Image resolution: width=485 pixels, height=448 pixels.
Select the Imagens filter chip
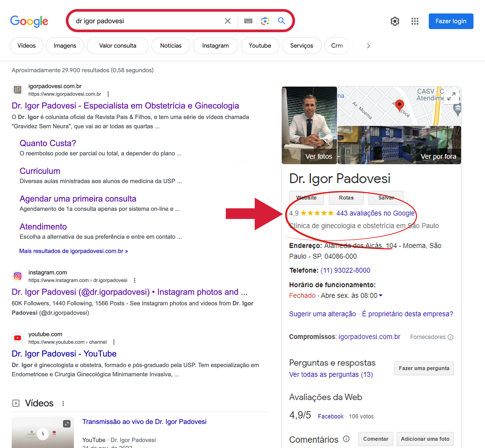65,46
